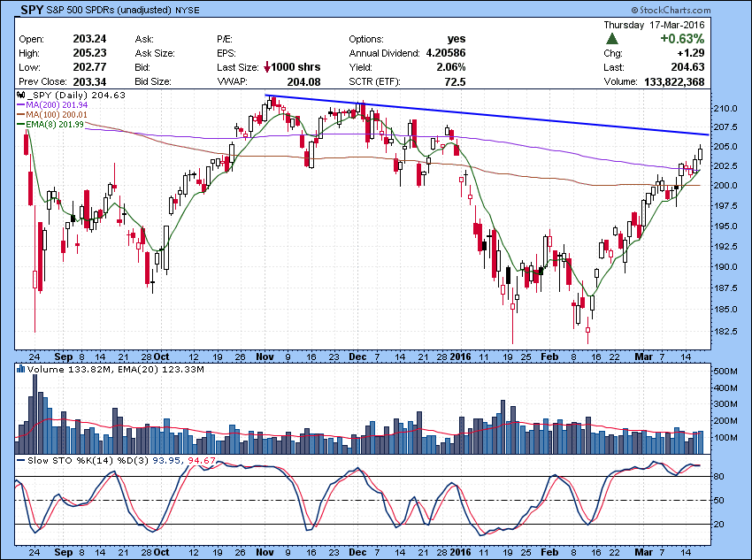Click the "P/E:" label
The width and height of the screenshot is (752, 560).
[x=225, y=39]
